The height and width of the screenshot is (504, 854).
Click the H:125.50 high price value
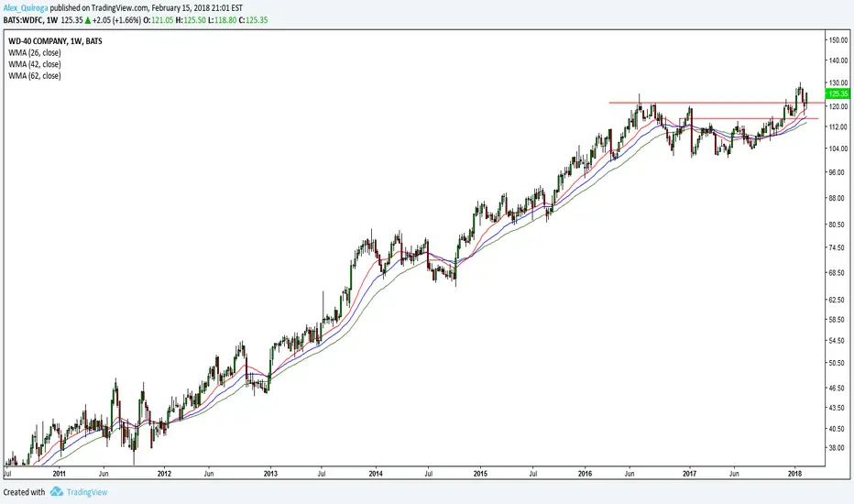pyautogui.click(x=191, y=20)
